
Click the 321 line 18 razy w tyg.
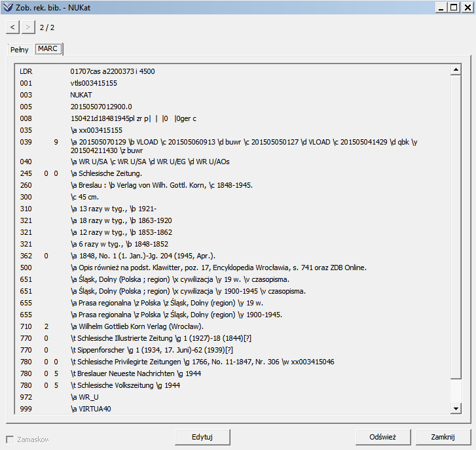[x=121, y=221]
